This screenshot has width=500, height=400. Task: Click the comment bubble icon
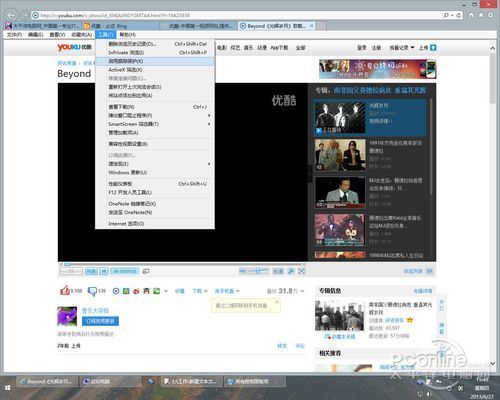click(x=92, y=291)
